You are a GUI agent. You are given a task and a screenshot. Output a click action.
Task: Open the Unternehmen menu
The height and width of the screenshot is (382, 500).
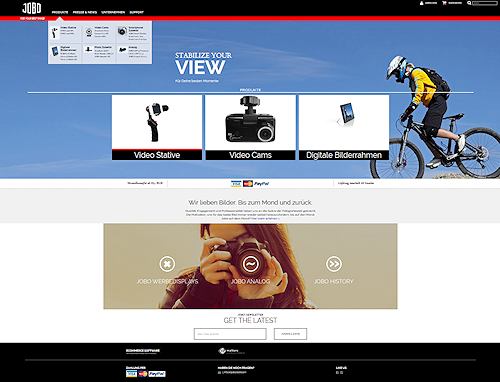[x=113, y=12]
